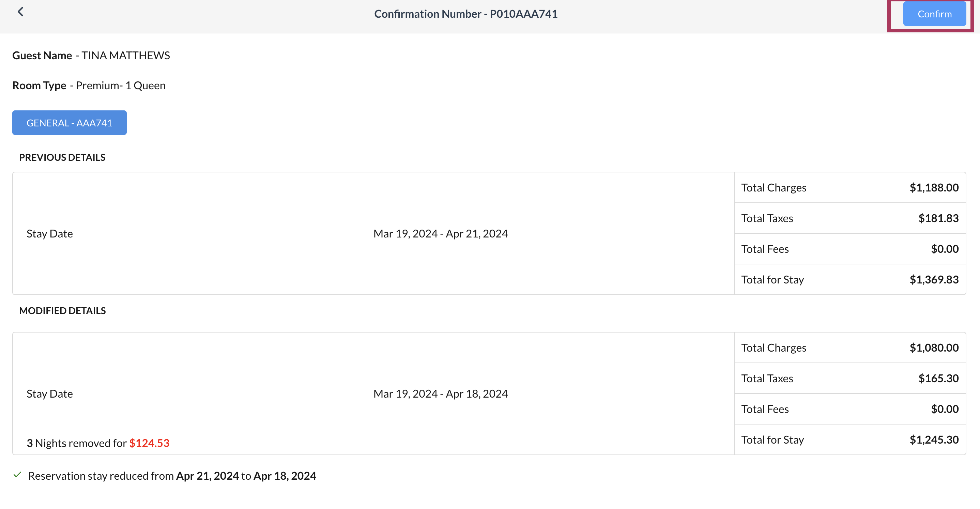This screenshot has height=509, width=980.
Task: Click the 3 Nights removed for $124.53 text
Action: [98, 443]
